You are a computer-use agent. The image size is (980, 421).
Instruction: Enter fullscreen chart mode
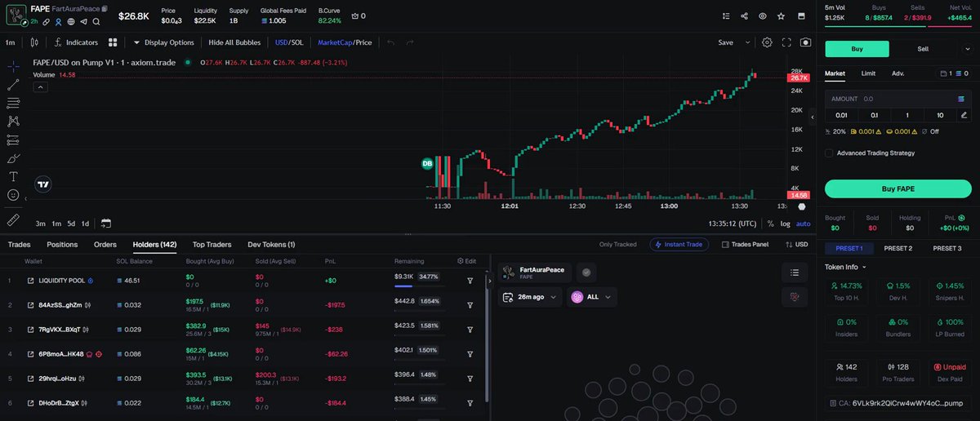coord(786,42)
